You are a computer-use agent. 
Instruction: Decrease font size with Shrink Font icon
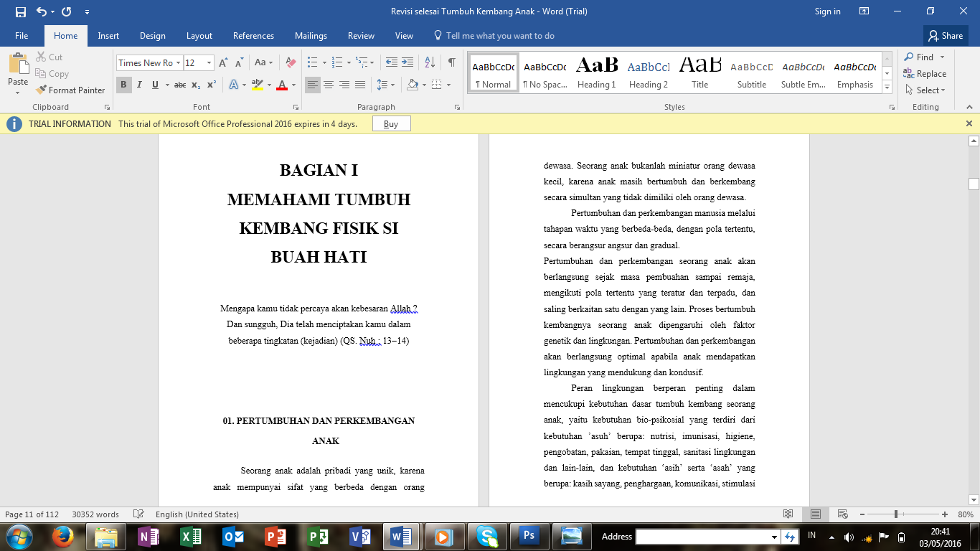click(240, 63)
